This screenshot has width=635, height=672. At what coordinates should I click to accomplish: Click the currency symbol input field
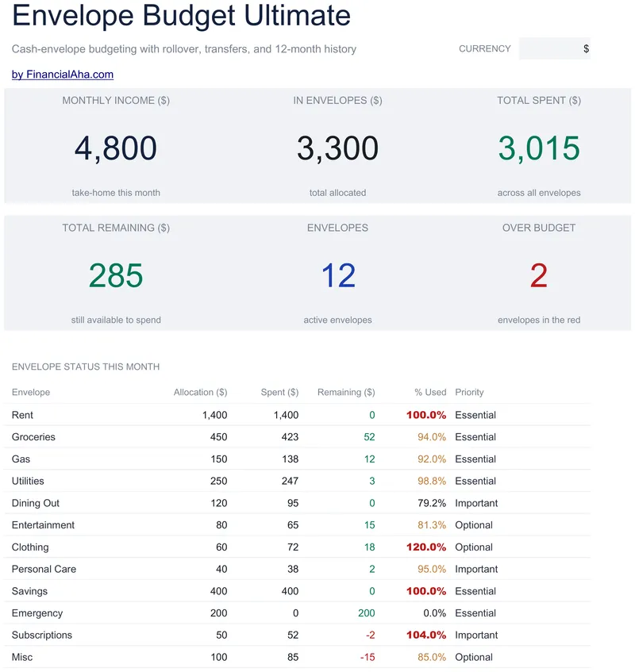tap(554, 48)
